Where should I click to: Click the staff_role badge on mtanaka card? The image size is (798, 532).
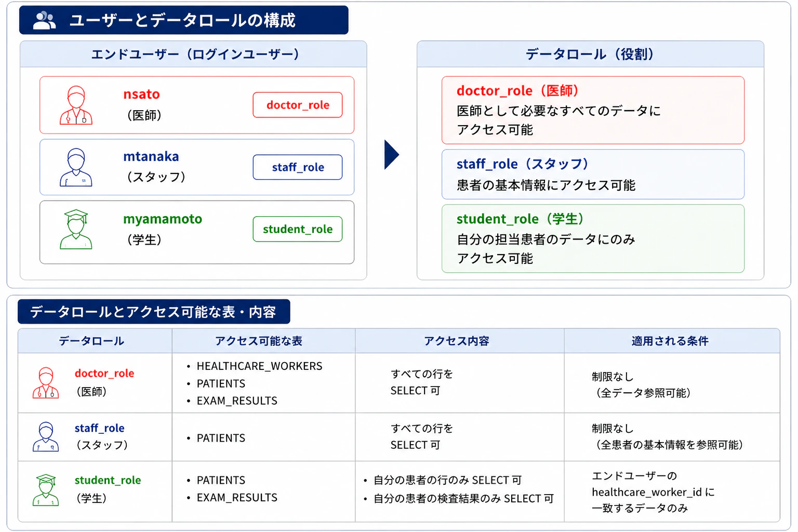[x=298, y=167]
